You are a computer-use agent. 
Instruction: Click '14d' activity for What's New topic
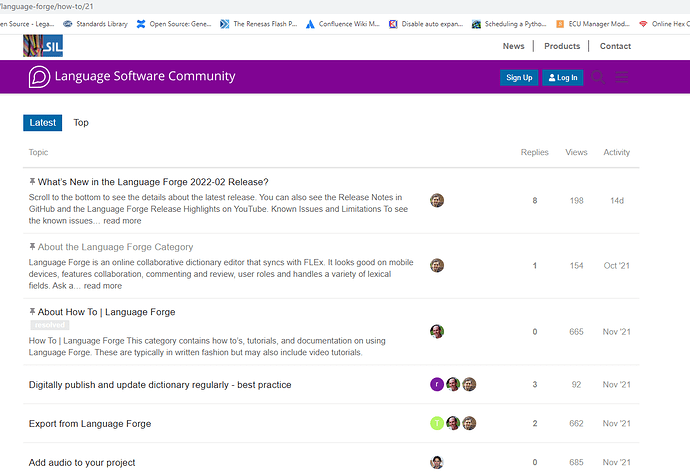(x=617, y=201)
